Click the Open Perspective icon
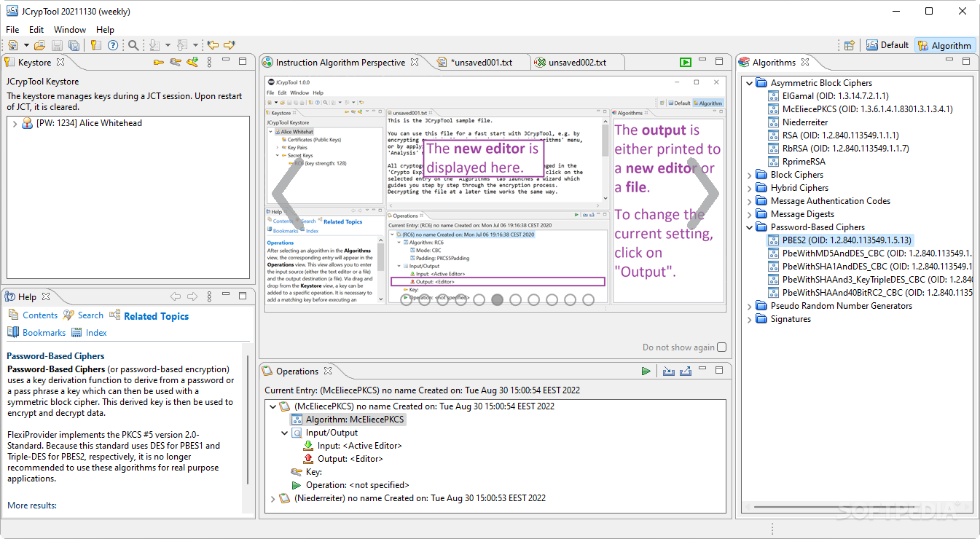The height and width of the screenshot is (539, 980). pos(849,45)
